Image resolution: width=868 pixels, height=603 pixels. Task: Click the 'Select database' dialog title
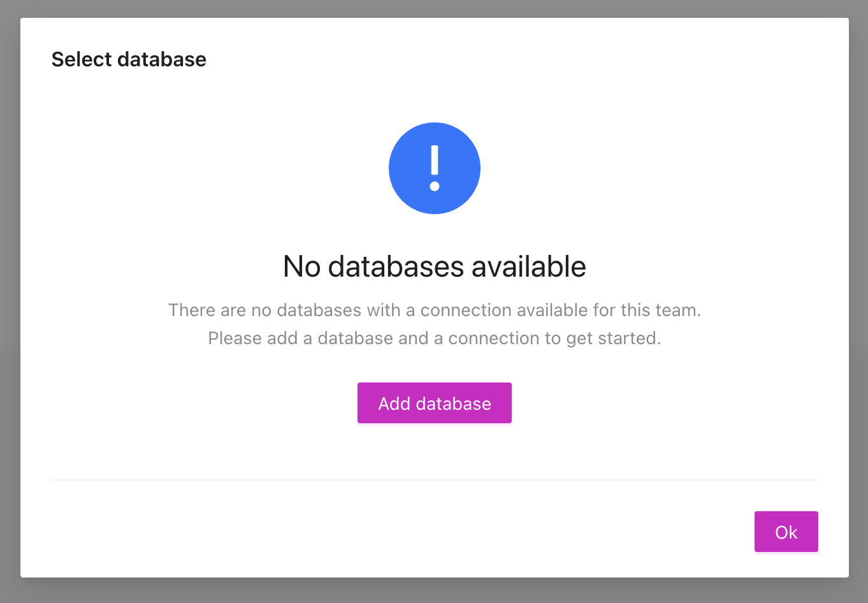pyautogui.click(x=129, y=59)
